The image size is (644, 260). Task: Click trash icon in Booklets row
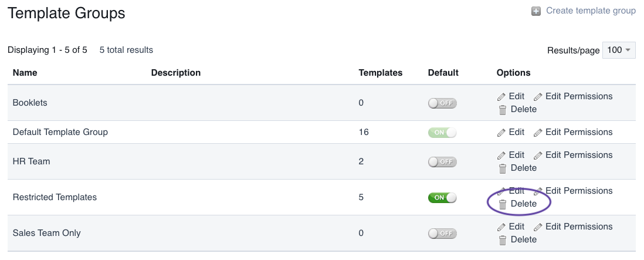[x=502, y=110]
